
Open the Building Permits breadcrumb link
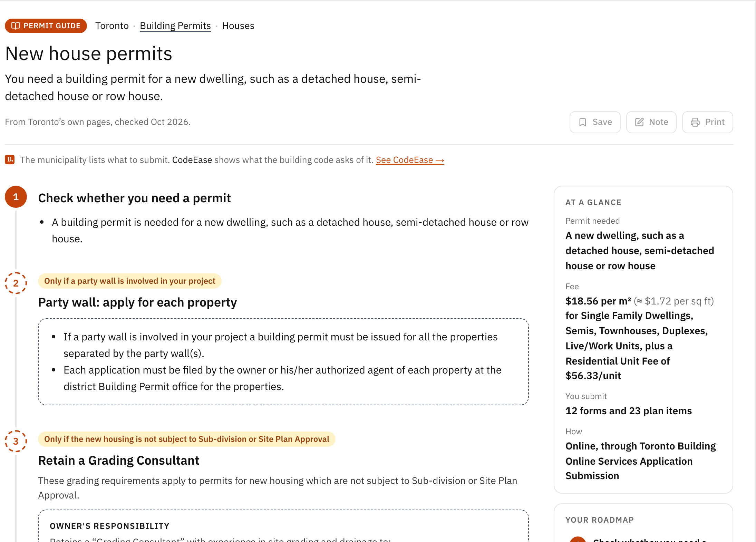tap(175, 26)
